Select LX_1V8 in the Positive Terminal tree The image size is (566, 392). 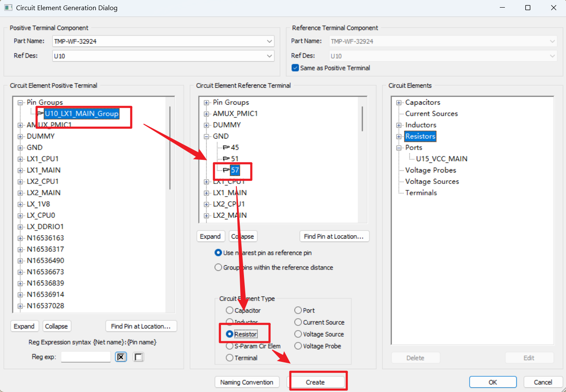[38, 204]
